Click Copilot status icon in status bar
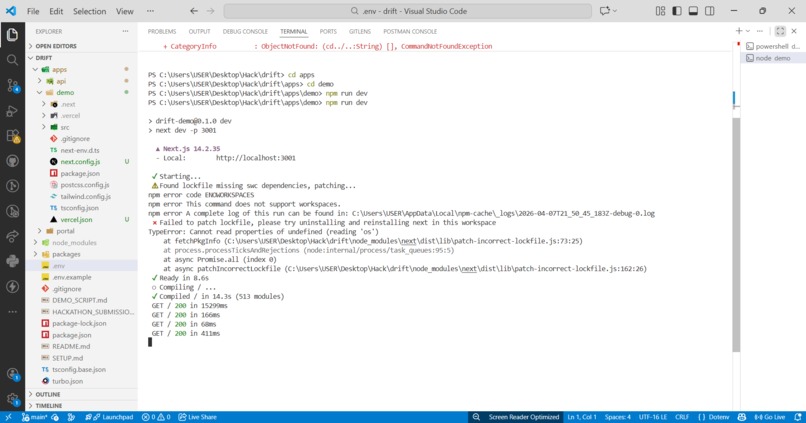 tap(742, 417)
